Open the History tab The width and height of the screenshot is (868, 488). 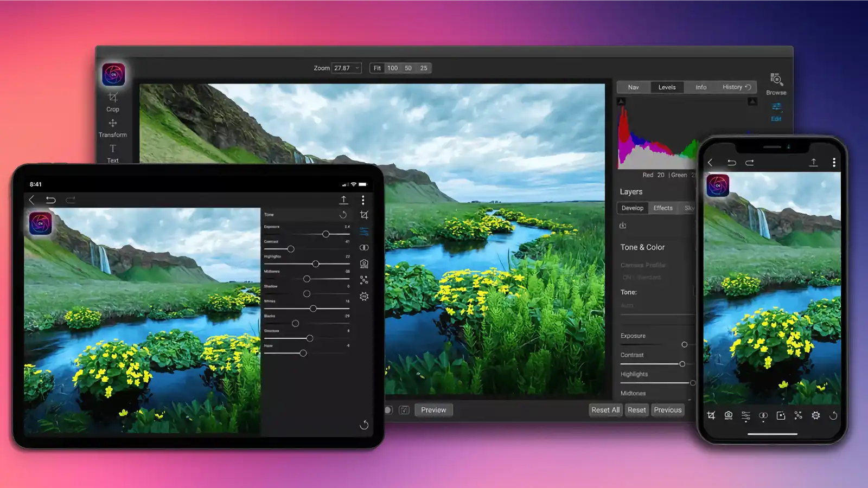(x=733, y=87)
